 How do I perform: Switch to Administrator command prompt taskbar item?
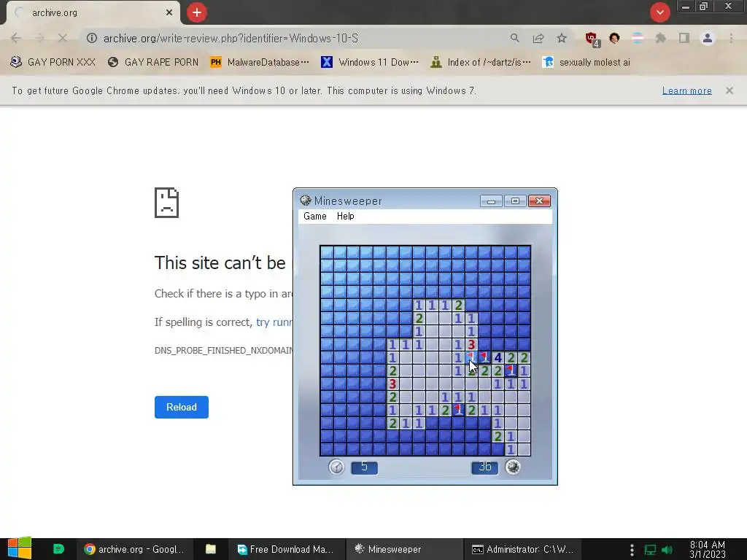[x=522, y=549]
